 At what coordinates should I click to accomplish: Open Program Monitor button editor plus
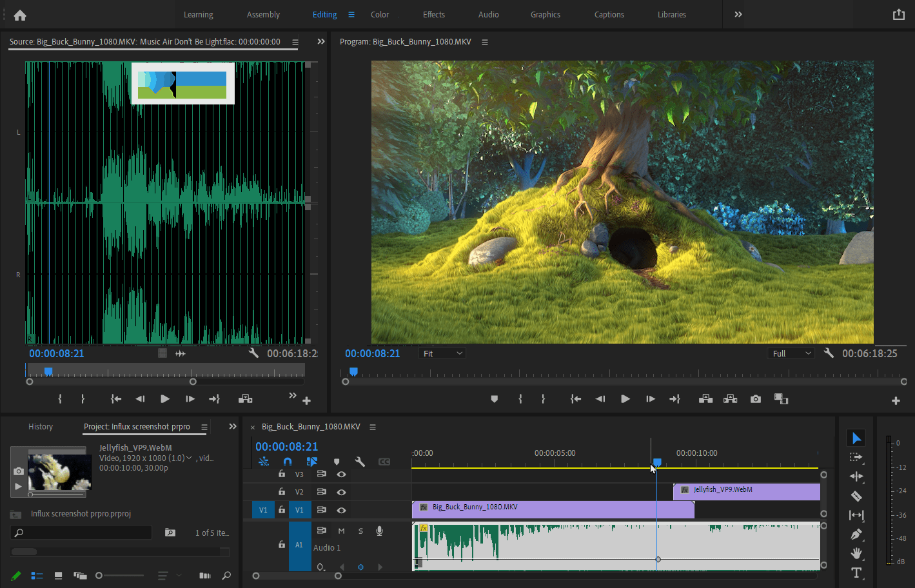(x=896, y=401)
